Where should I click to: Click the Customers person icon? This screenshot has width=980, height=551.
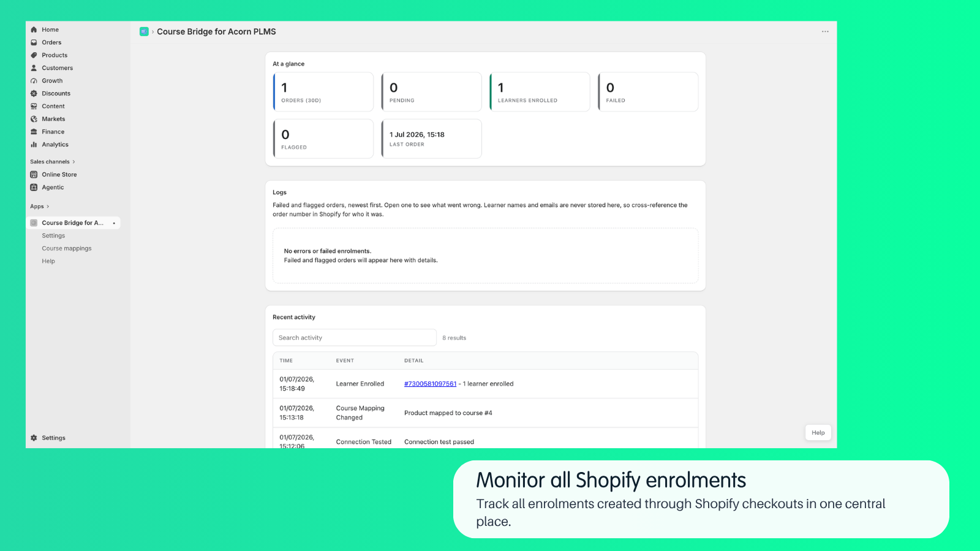[34, 68]
